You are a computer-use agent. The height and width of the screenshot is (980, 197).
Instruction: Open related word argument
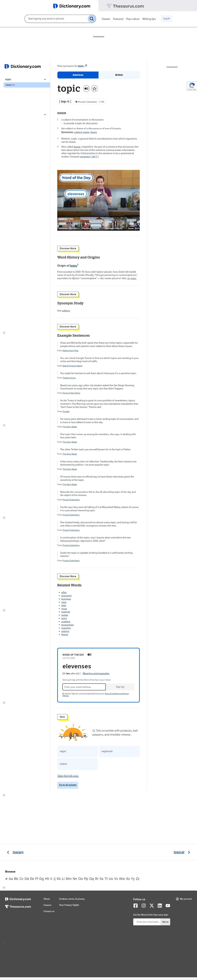click(66, 596)
